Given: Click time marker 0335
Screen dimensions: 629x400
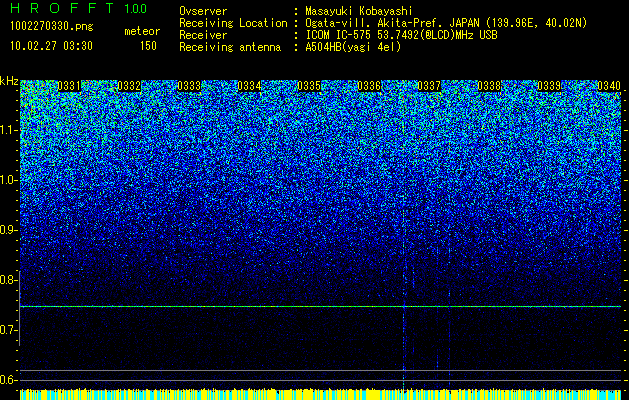Looking at the screenshot, I should (309, 86).
